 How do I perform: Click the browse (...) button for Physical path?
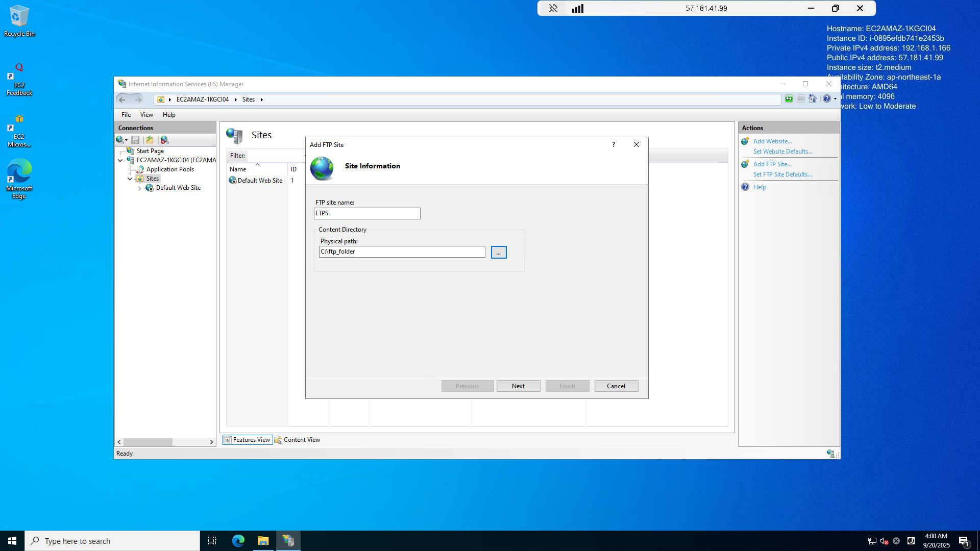click(498, 253)
